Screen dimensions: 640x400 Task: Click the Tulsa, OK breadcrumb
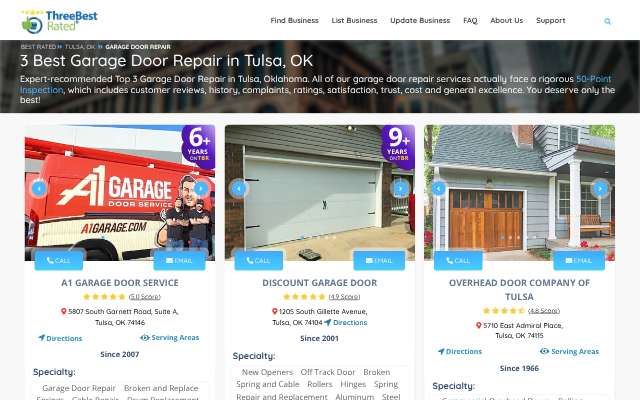[80, 47]
